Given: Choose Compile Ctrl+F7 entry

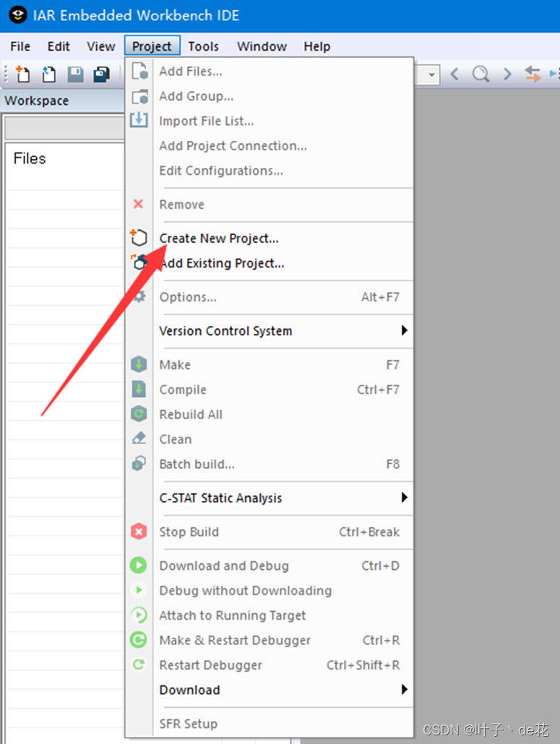Looking at the screenshot, I should point(270,390).
